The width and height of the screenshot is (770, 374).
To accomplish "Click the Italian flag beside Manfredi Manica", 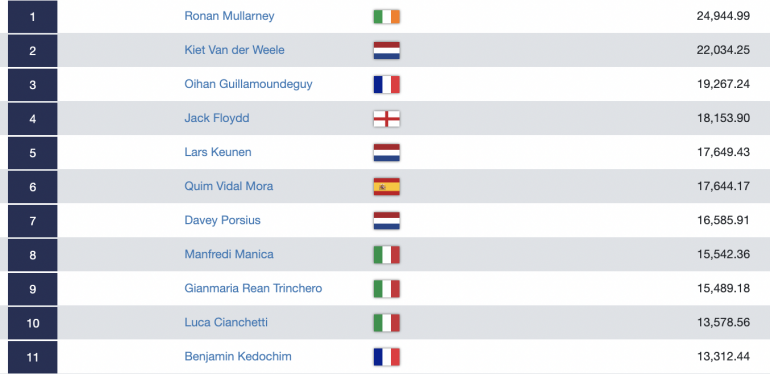I will tap(386, 255).
